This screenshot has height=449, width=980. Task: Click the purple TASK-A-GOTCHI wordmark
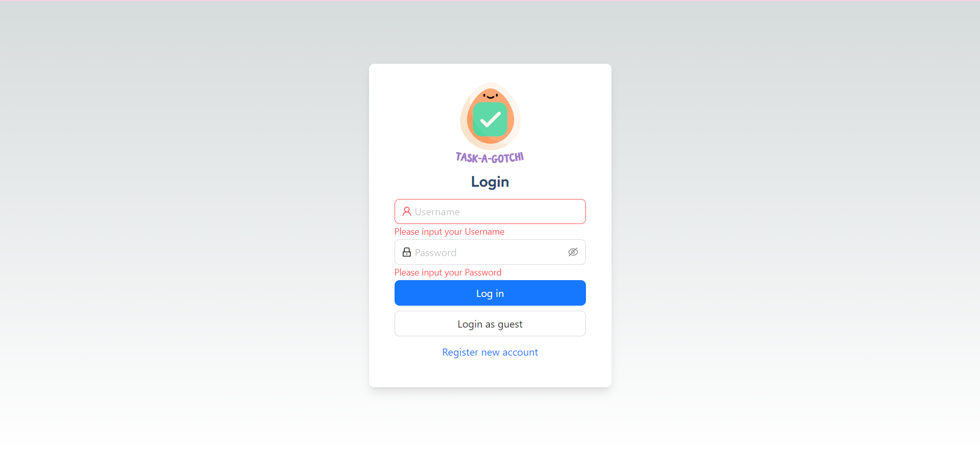pos(490,158)
